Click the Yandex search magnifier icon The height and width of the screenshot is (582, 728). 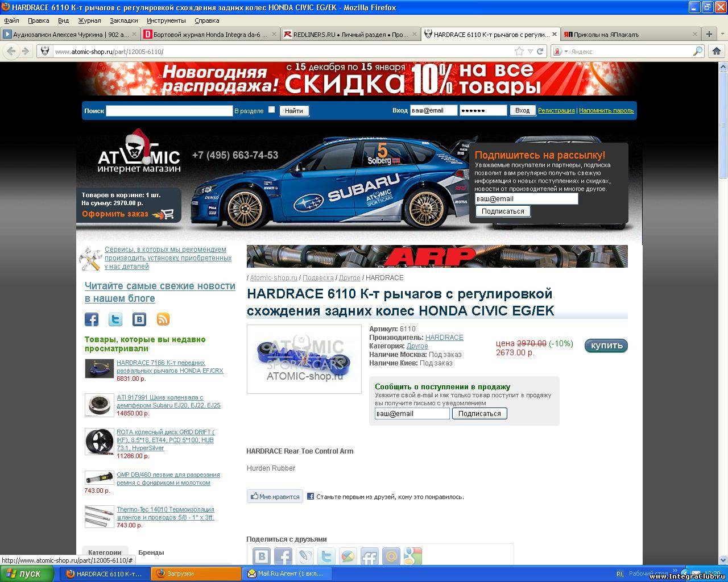click(698, 51)
